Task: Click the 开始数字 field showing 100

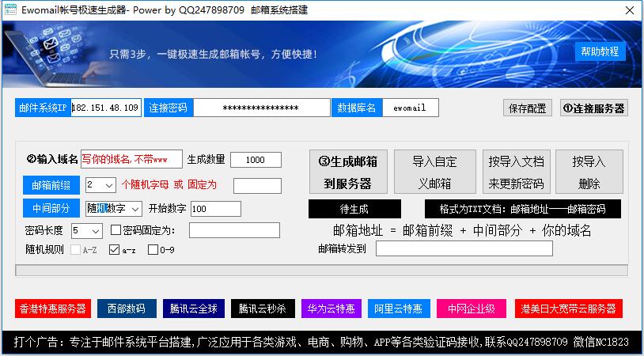Action: pos(216,209)
